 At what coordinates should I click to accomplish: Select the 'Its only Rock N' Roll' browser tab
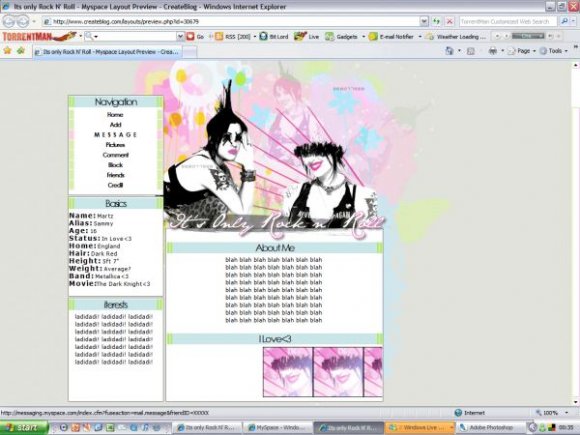pyautogui.click(x=108, y=52)
